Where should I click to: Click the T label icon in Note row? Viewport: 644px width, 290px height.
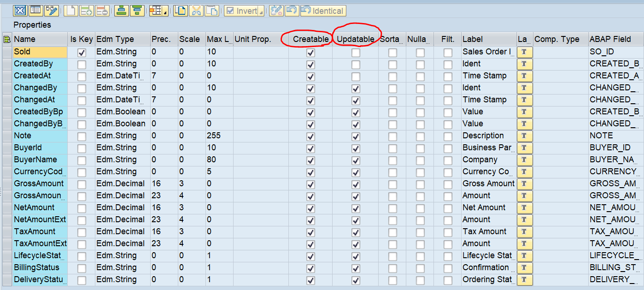pyautogui.click(x=525, y=136)
